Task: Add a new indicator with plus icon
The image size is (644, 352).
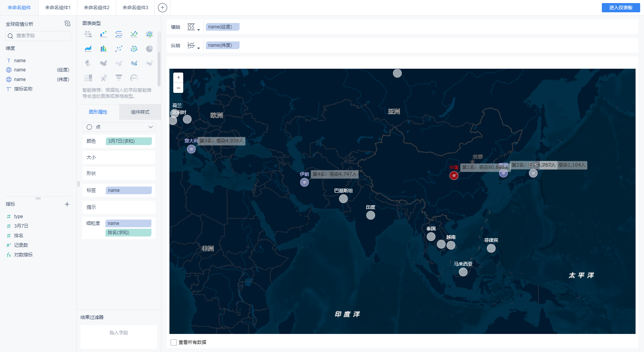Action: click(x=67, y=204)
